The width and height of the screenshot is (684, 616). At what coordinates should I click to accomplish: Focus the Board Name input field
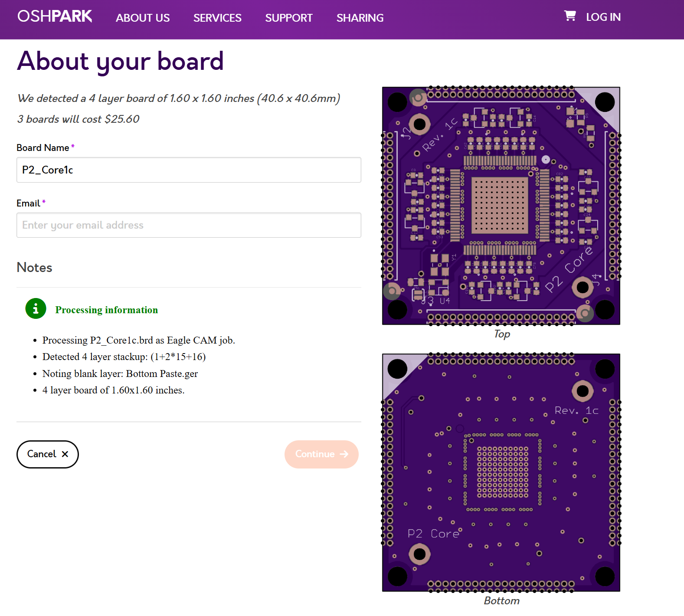189,170
